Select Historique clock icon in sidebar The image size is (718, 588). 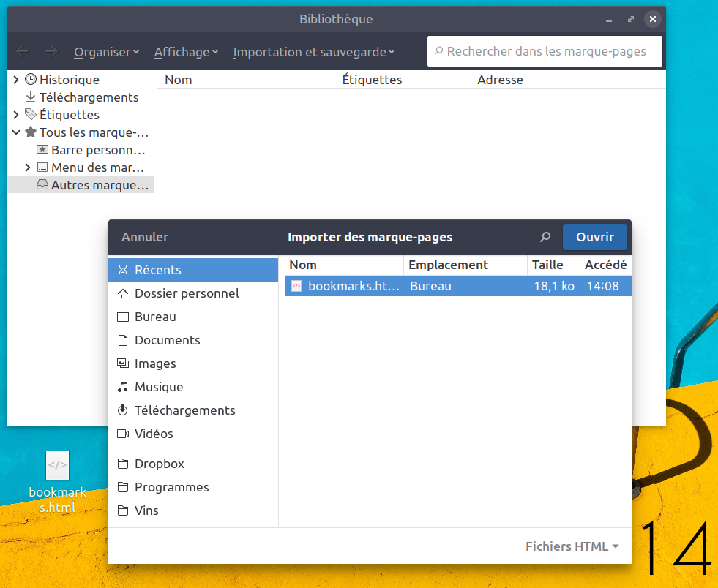click(31, 80)
